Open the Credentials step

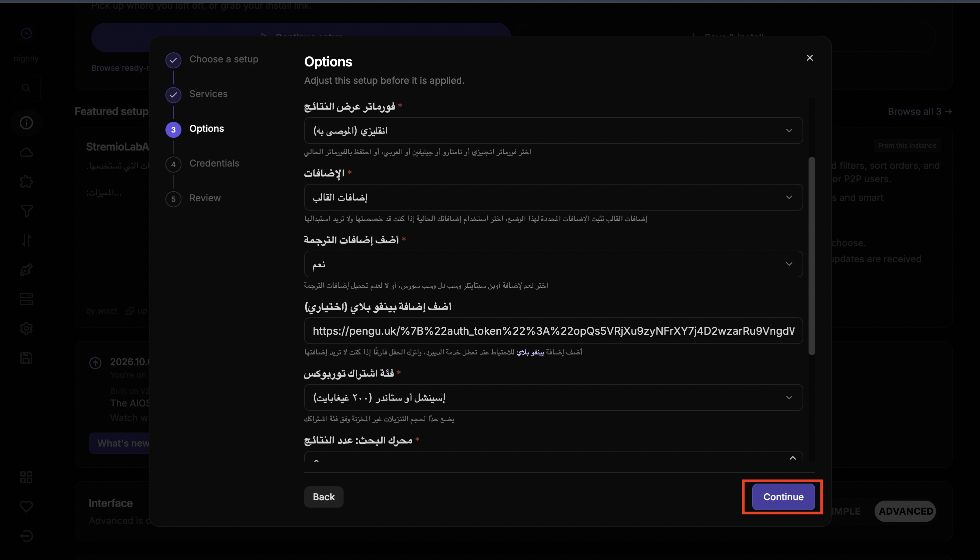[x=202, y=164]
